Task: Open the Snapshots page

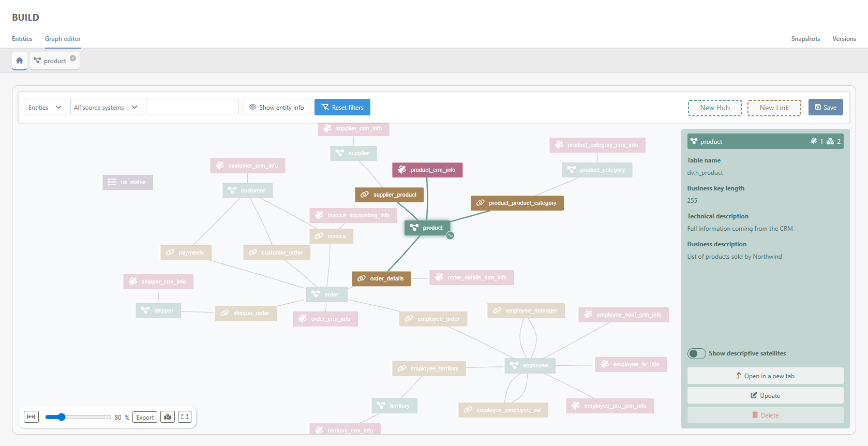Action: 805,39
